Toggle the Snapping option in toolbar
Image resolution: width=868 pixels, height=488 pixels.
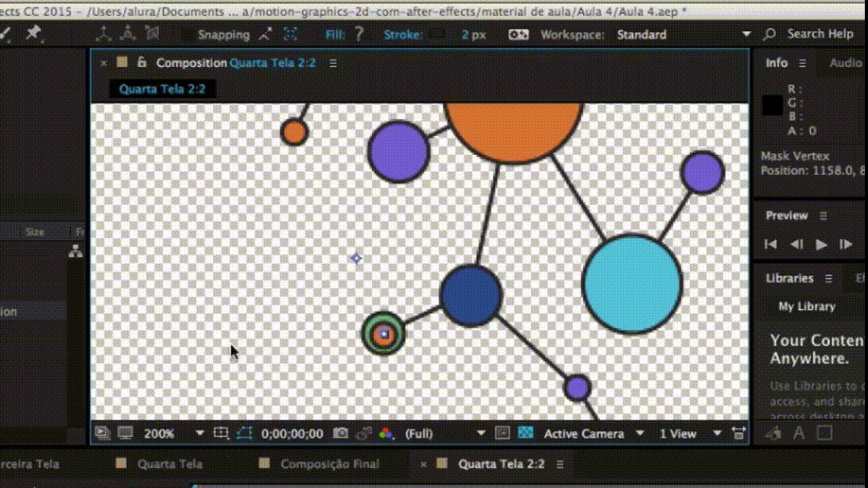tap(223, 34)
